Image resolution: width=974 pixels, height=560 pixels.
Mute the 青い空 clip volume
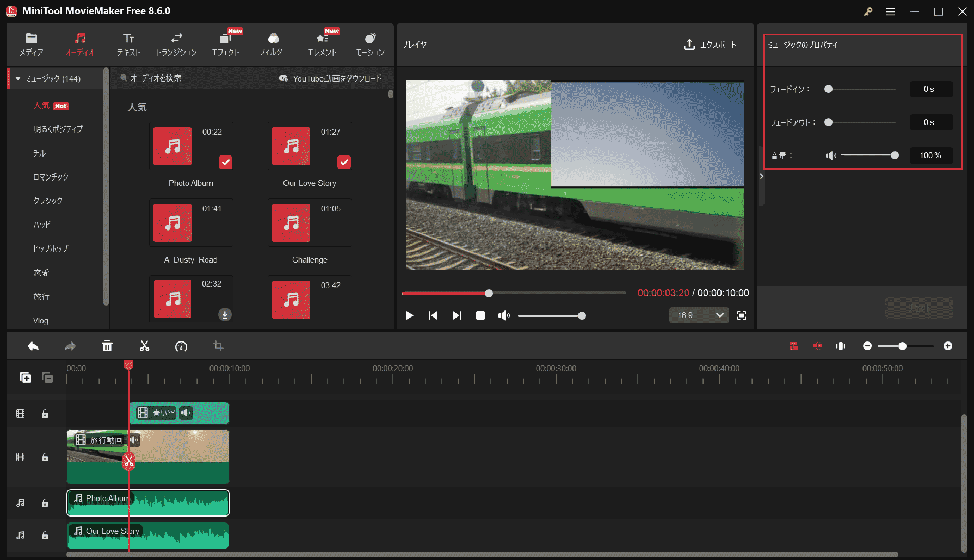pyautogui.click(x=186, y=413)
